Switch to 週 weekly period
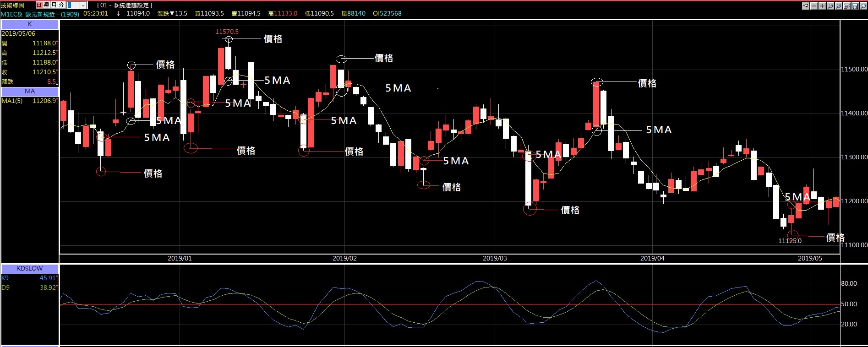Image resolution: width=868 pixels, height=347 pixels. 46,5
